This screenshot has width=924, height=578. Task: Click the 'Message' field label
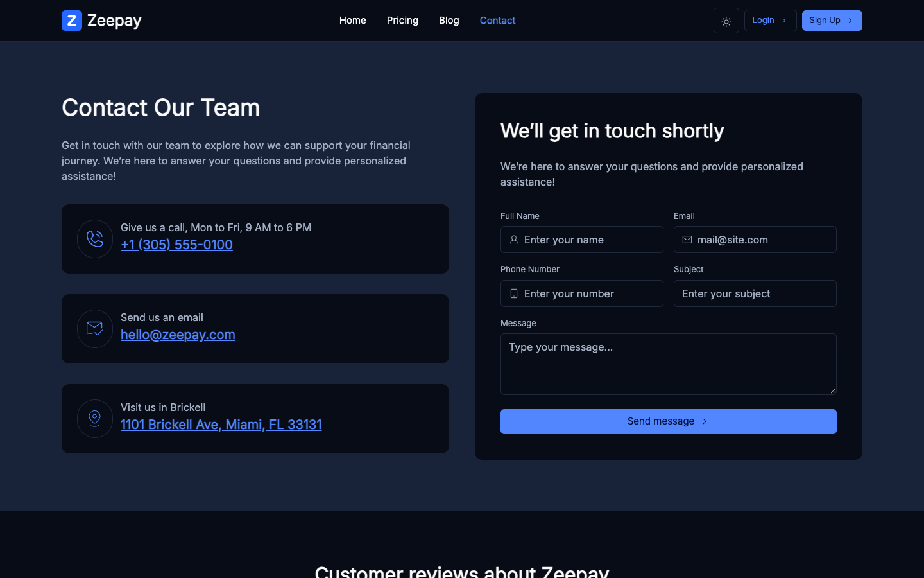(x=518, y=323)
